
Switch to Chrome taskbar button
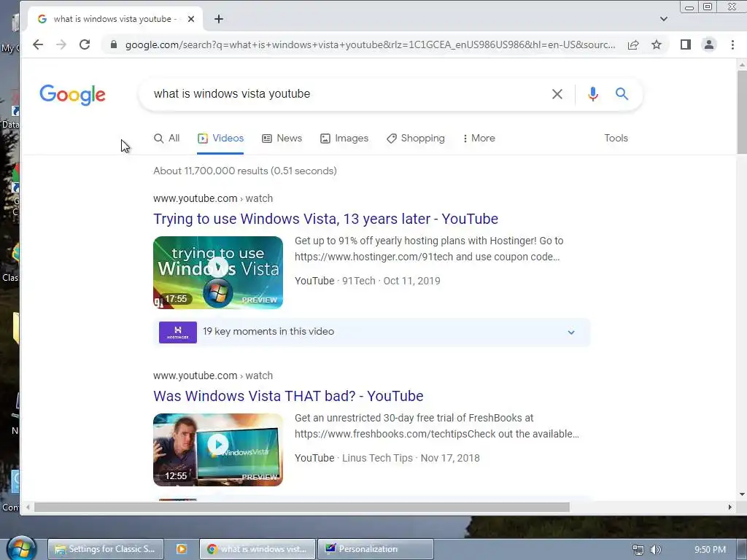258,549
